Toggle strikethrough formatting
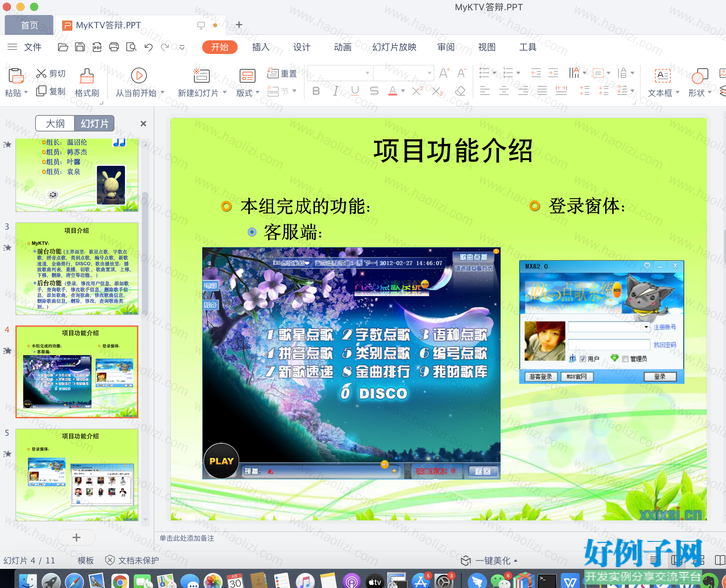The image size is (726, 588). coord(374,91)
